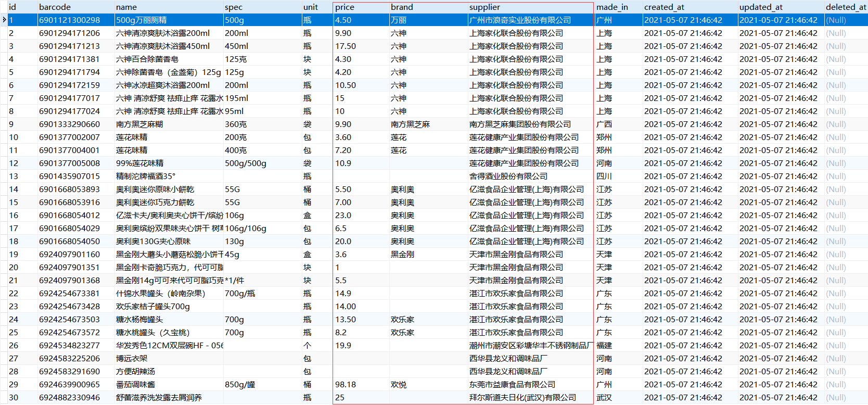Select spec cell 125克

(262, 59)
